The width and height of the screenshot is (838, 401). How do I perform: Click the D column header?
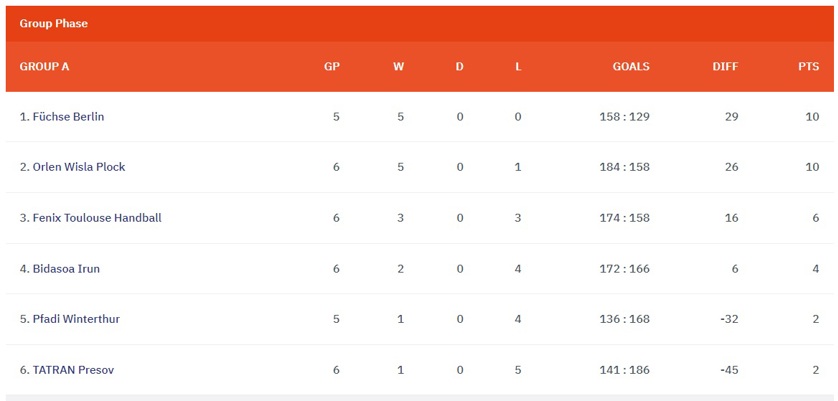460,67
